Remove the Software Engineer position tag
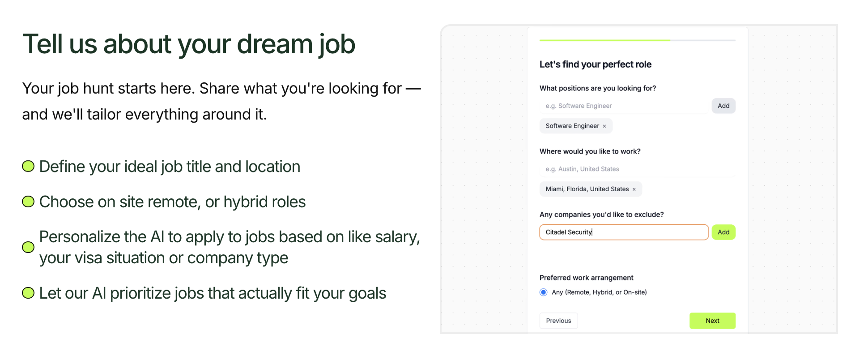 tap(604, 126)
